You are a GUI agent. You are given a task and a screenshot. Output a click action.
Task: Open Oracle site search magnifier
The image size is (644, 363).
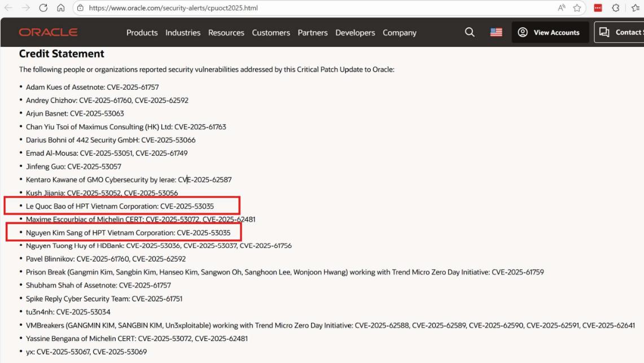469,32
